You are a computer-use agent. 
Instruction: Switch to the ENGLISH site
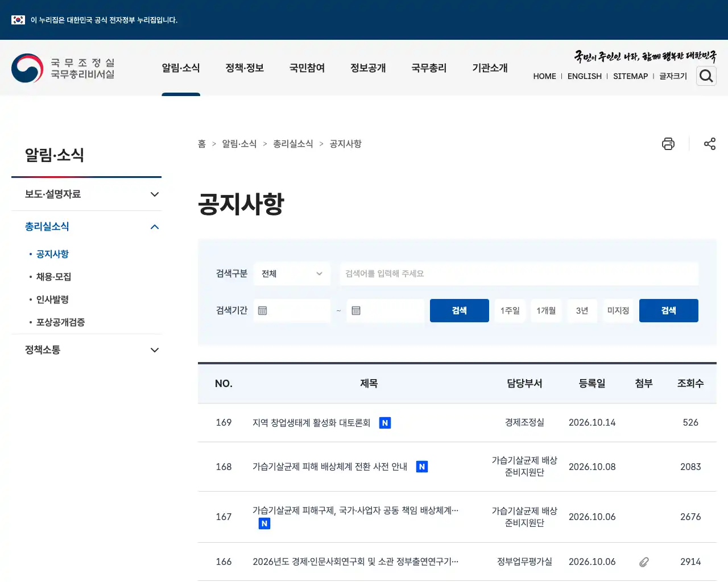tap(585, 76)
